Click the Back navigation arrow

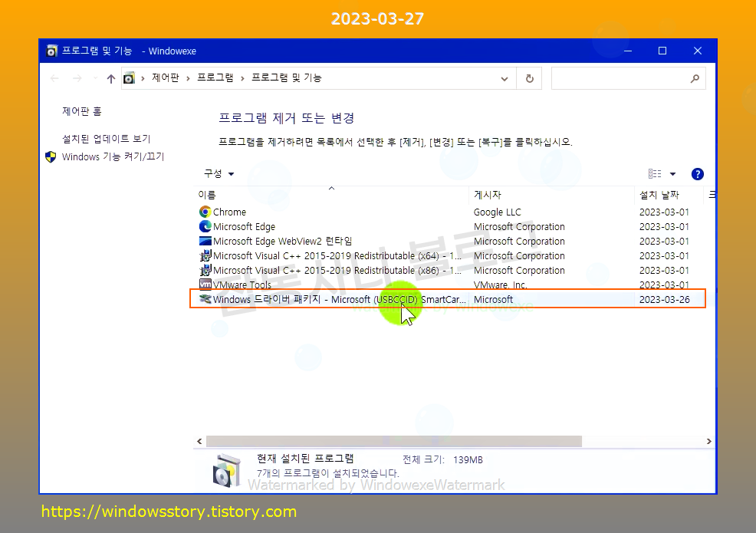[x=54, y=78]
